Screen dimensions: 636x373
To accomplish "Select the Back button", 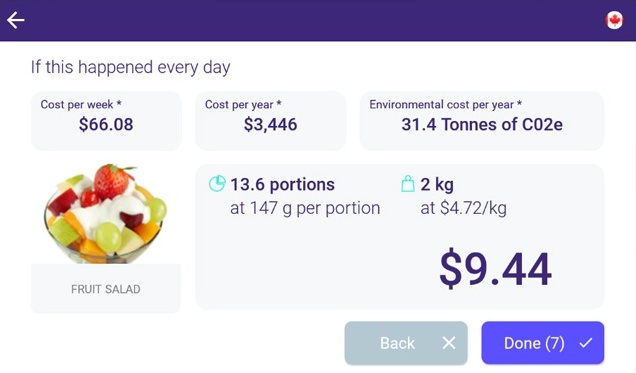I will click(406, 343).
